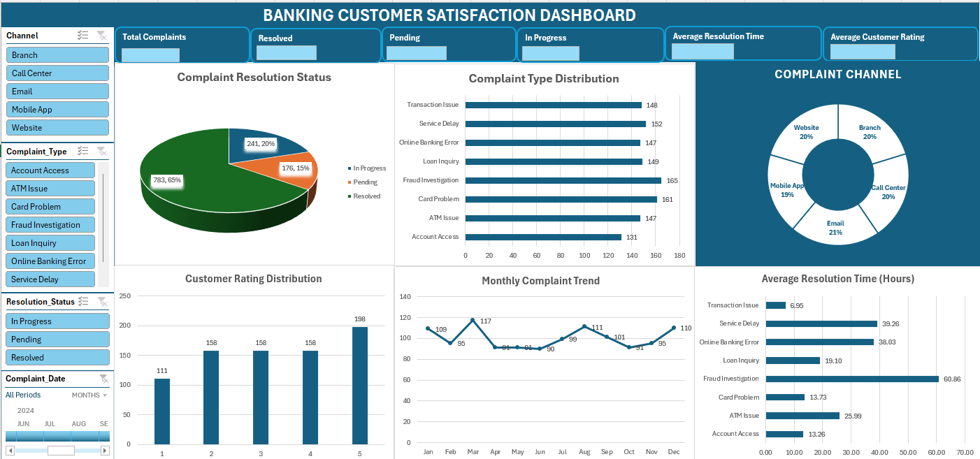The width and height of the screenshot is (980, 459).
Task: Click the timeline left scroll arrow
Action: tap(10, 451)
